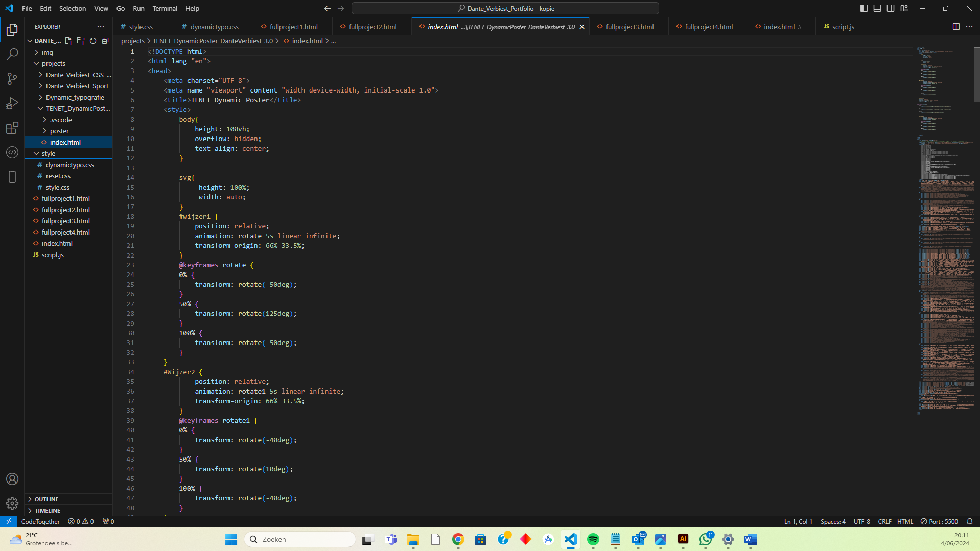
Task: Expand the TIMELINE section
Action: [x=68, y=511]
